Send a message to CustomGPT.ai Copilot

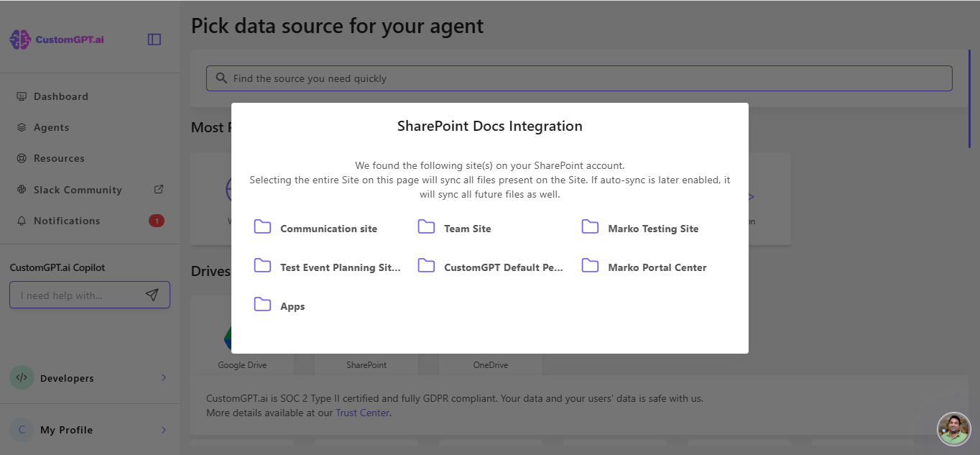(152, 295)
